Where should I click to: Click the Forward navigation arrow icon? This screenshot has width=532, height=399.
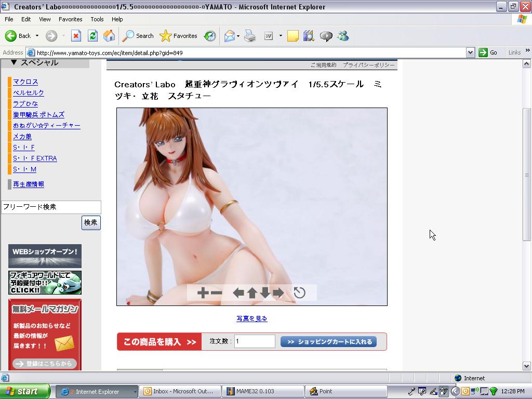click(x=51, y=36)
